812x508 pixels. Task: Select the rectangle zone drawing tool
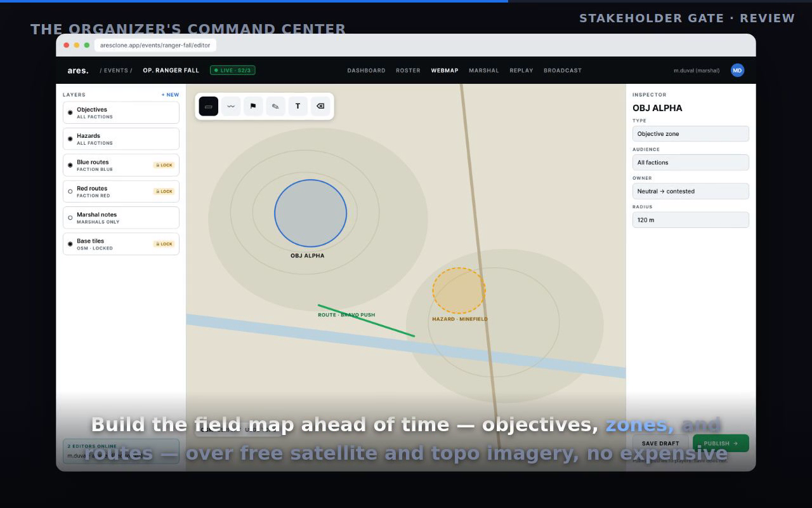coord(209,106)
